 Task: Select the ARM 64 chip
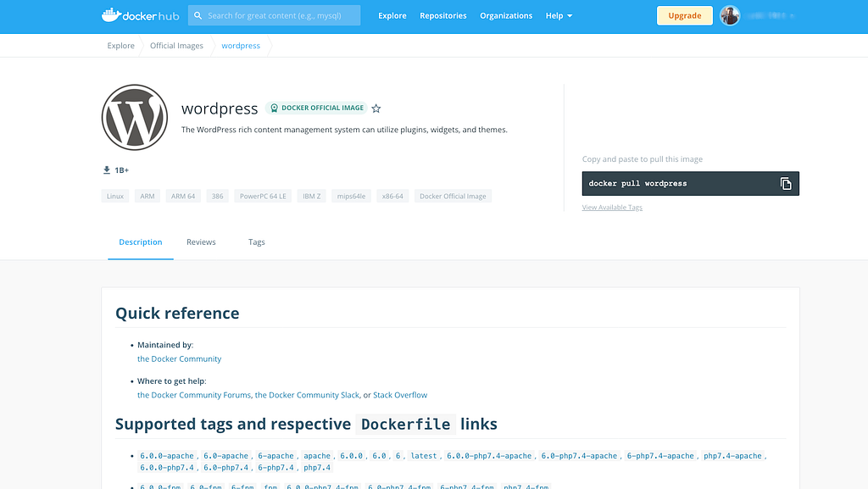pos(183,196)
